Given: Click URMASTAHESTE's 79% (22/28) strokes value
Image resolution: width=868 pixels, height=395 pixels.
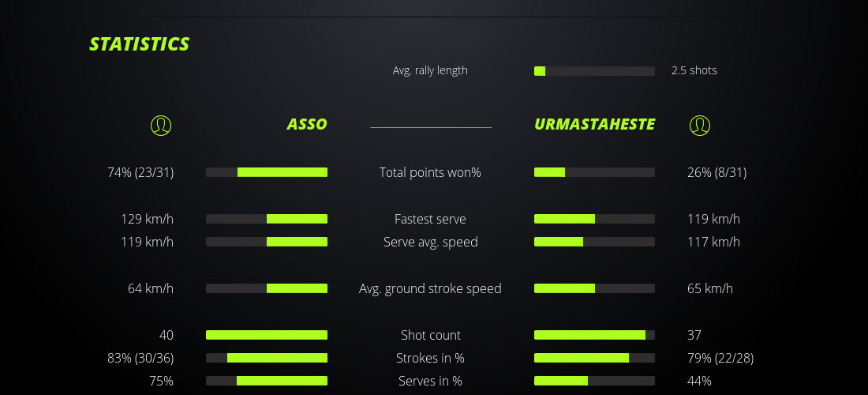Looking at the screenshot, I should tap(720, 358).
